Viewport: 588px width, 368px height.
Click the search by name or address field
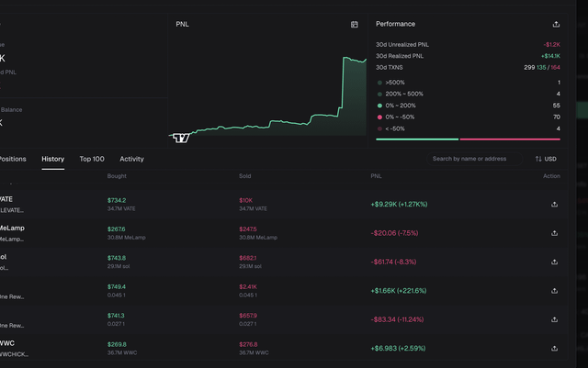(471, 159)
